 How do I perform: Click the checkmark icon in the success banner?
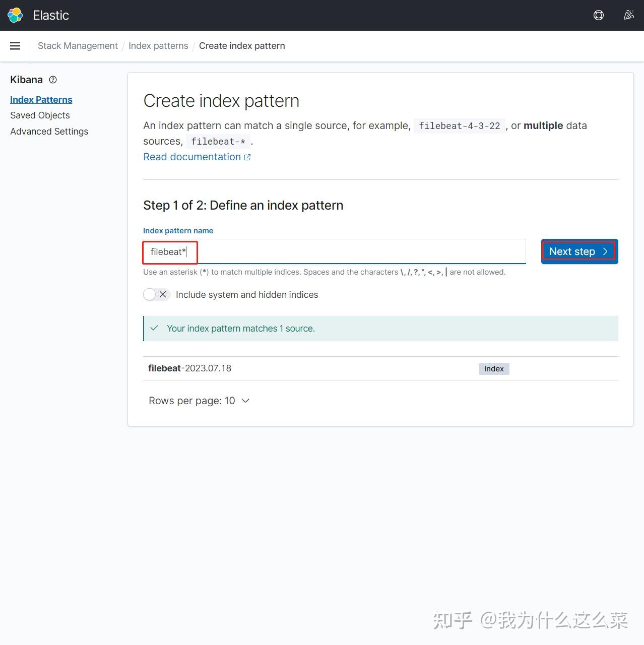(x=154, y=328)
